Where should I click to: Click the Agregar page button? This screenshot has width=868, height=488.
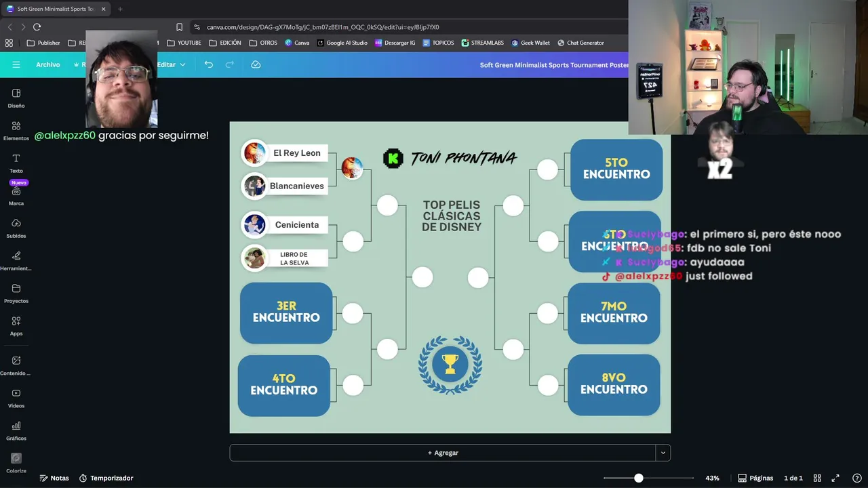443,453
